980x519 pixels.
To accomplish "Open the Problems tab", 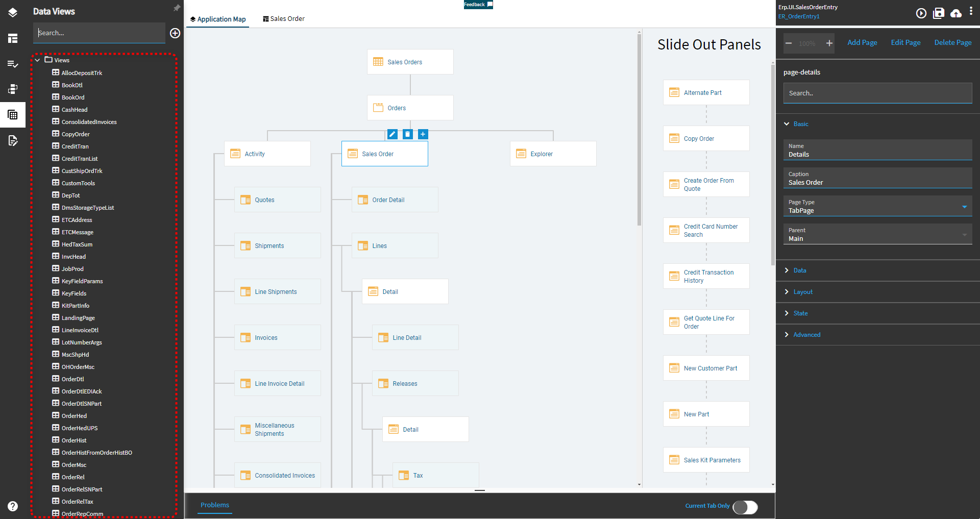I will point(215,505).
